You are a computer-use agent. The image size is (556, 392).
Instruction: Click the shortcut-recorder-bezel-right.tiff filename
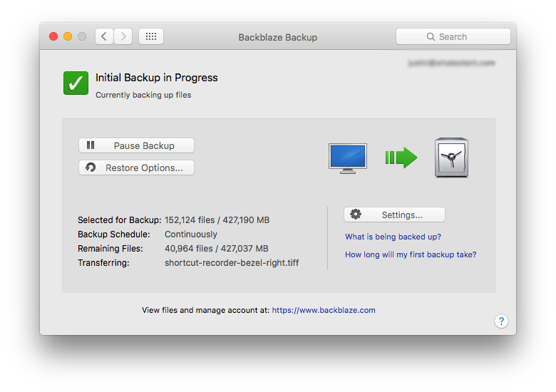click(232, 262)
